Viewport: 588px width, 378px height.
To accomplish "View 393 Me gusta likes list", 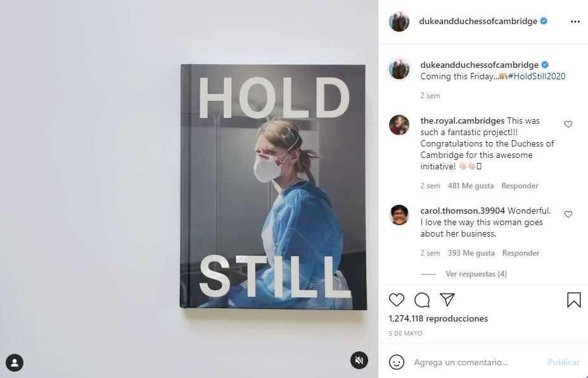I will pyautogui.click(x=471, y=253).
